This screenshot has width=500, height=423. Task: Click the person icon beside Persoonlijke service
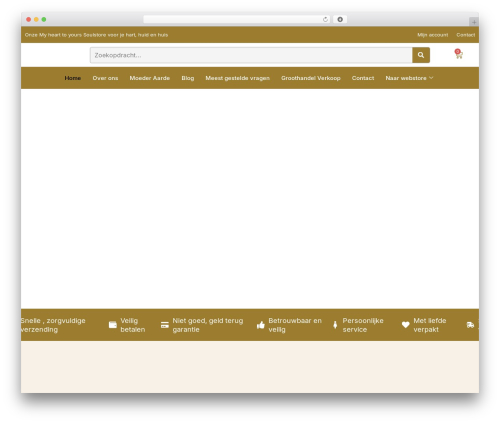pyautogui.click(x=335, y=325)
